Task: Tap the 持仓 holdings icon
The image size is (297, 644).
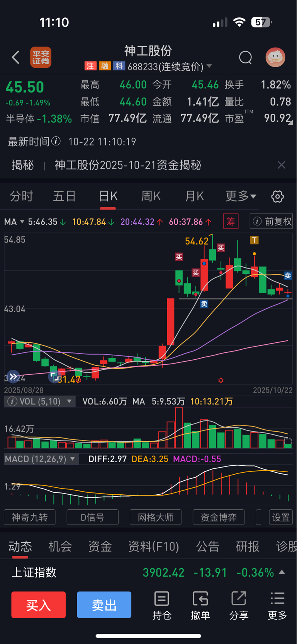Action: (x=161, y=606)
